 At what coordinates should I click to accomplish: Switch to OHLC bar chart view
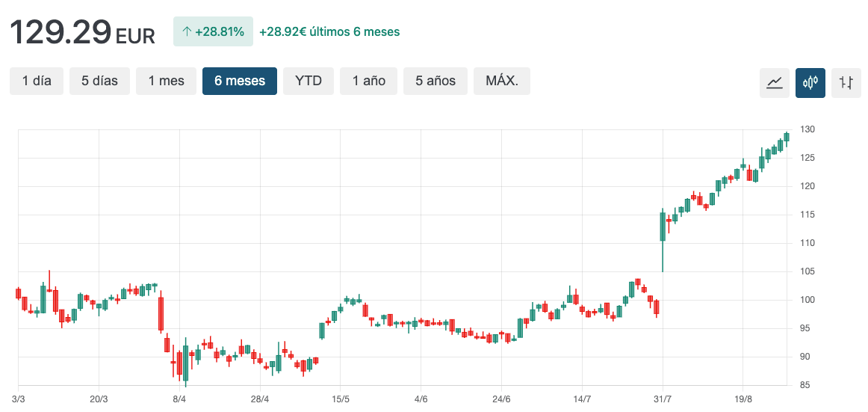(x=846, y=82)
